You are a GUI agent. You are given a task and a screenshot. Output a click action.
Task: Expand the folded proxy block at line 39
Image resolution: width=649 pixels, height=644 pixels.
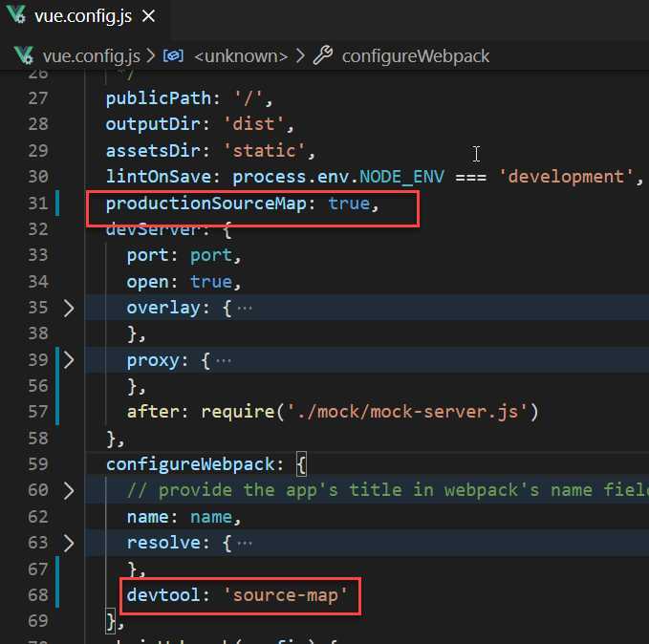[x=69, y=360]
